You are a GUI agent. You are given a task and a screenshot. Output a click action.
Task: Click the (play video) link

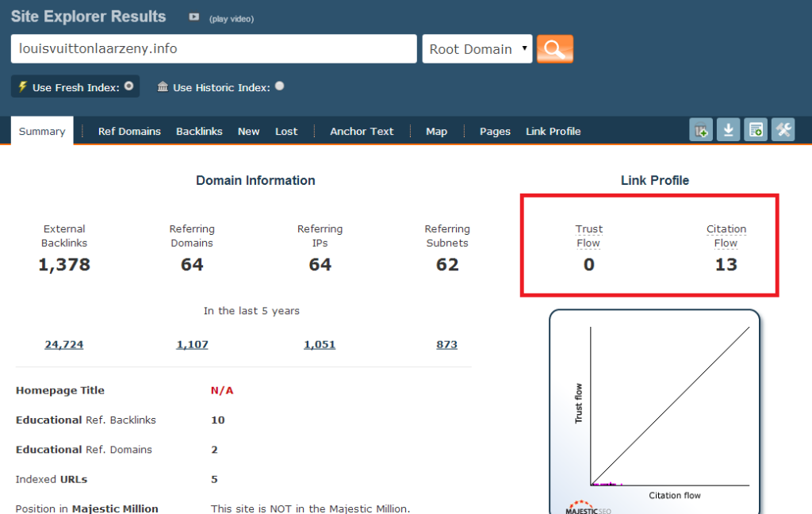(232, 19)
